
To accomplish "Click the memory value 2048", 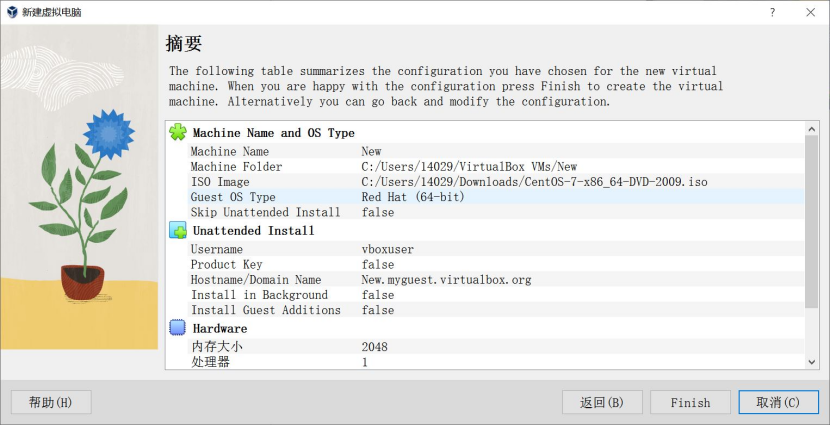I will pos(375,347).
